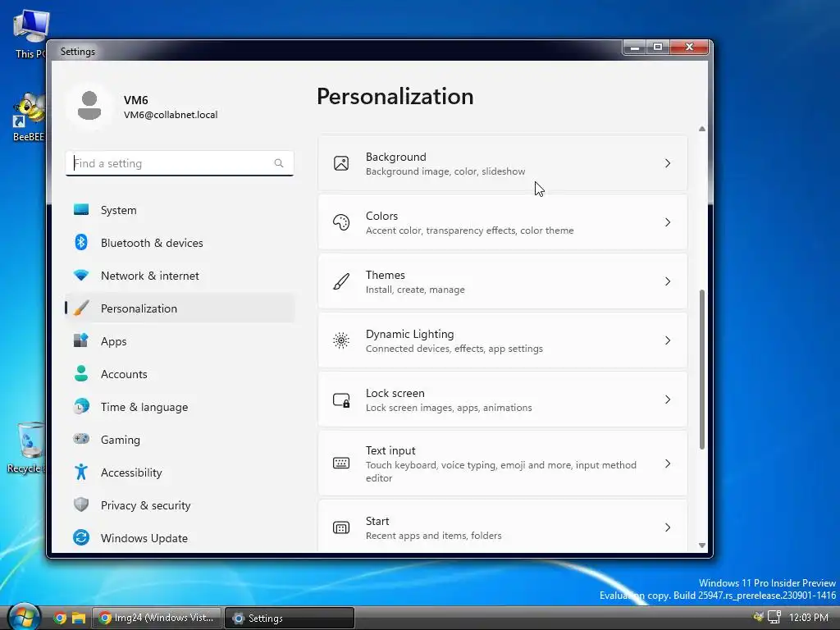
Task: Open Lock screen settings
Action: point(503,399)
